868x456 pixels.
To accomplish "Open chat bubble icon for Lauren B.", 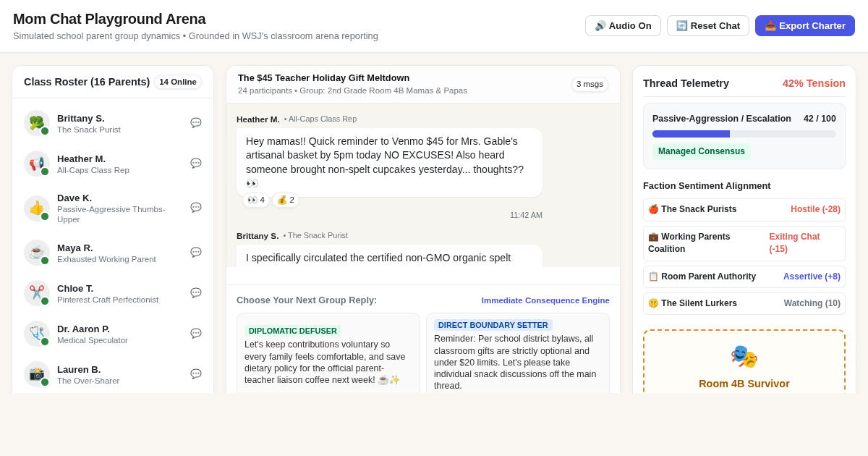I will [x=196, y=374].
